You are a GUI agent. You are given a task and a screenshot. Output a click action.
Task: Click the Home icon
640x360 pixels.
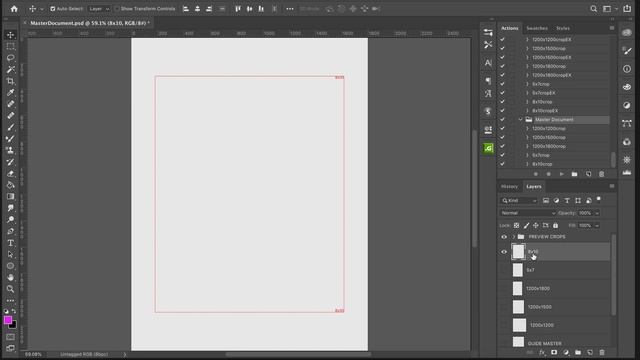[14, 9]
